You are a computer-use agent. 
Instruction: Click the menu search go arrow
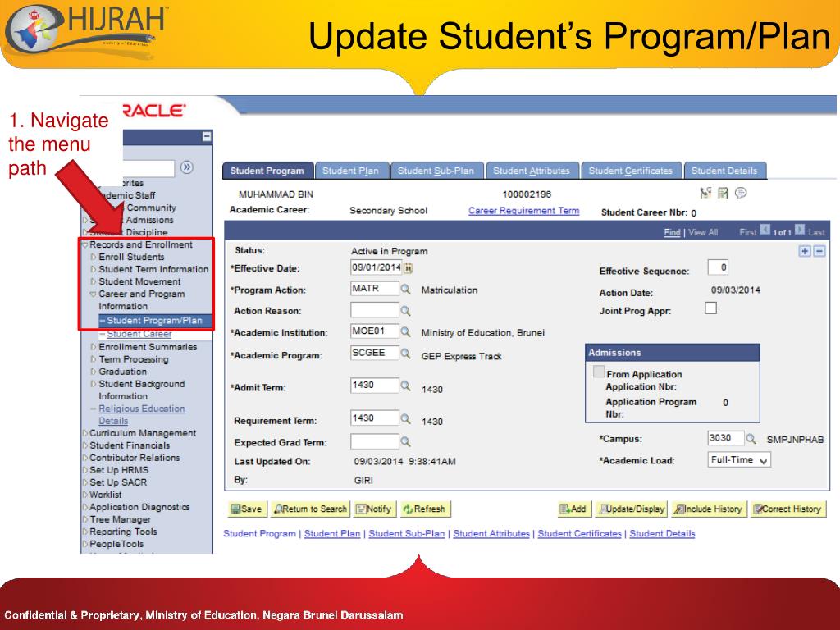pos(186,167)
